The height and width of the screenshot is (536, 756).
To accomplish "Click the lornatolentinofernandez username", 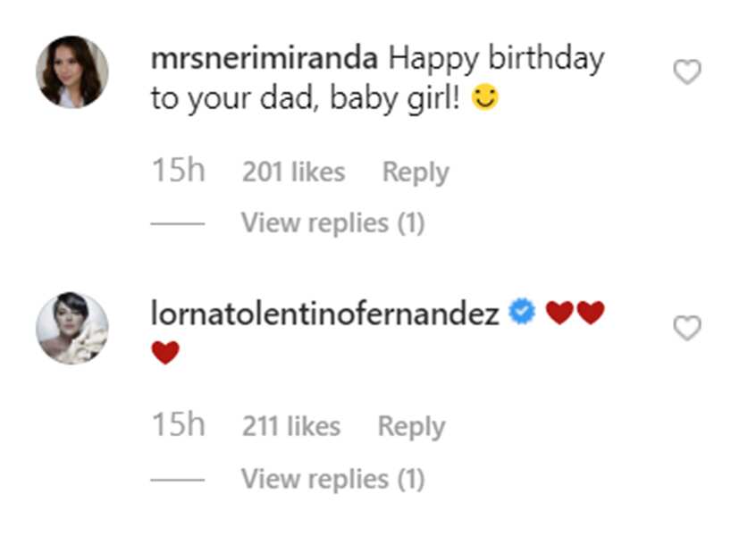I will pos(324,313).
